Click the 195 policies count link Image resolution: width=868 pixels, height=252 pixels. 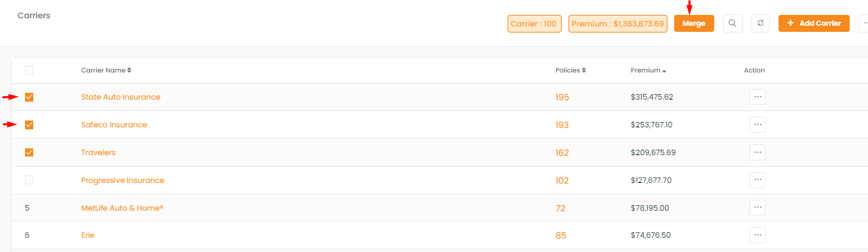(562, 98)
